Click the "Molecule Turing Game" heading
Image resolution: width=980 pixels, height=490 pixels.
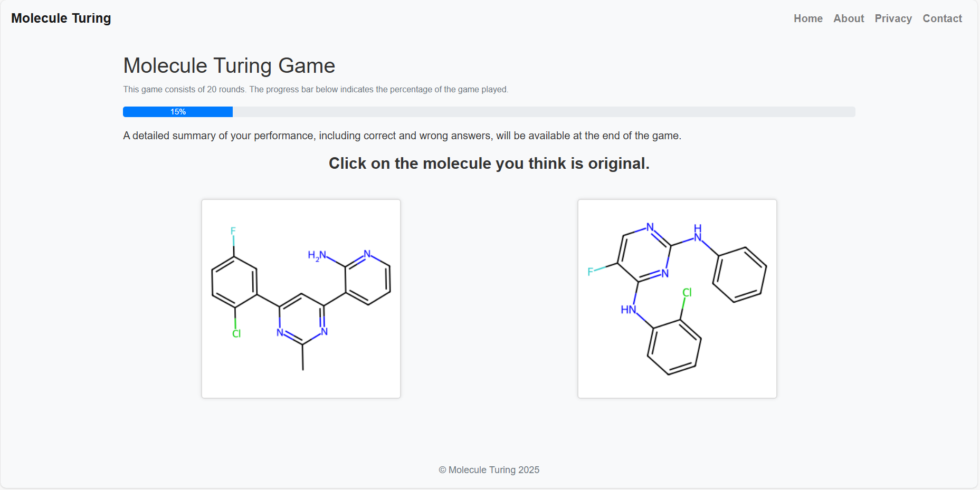(229, 66)
